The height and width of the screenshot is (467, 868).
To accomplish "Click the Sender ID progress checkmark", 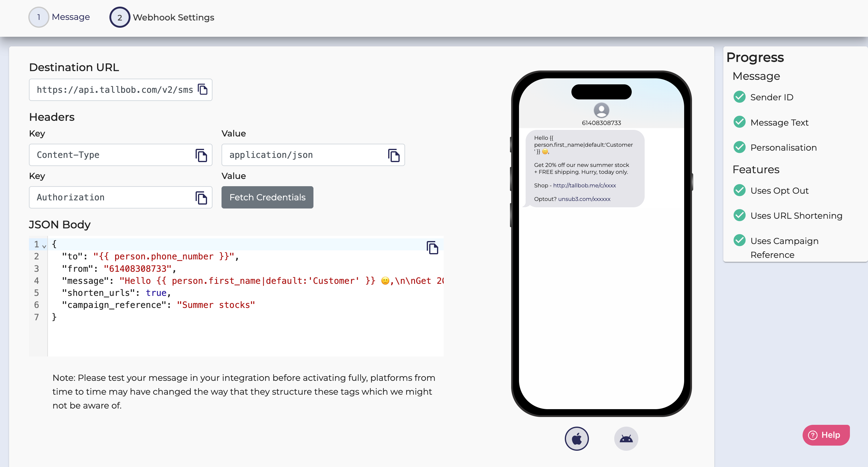I will point(739,97).
